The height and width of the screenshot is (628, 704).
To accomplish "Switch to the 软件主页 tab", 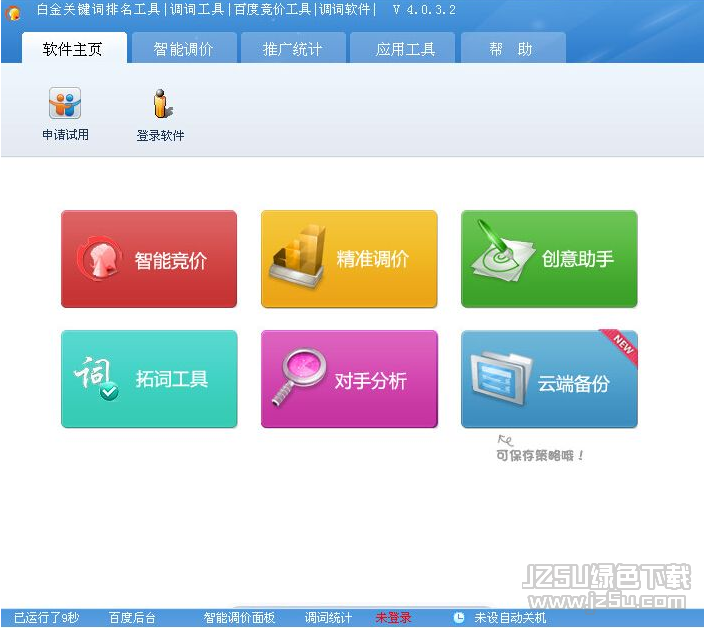I will (74, 48).
